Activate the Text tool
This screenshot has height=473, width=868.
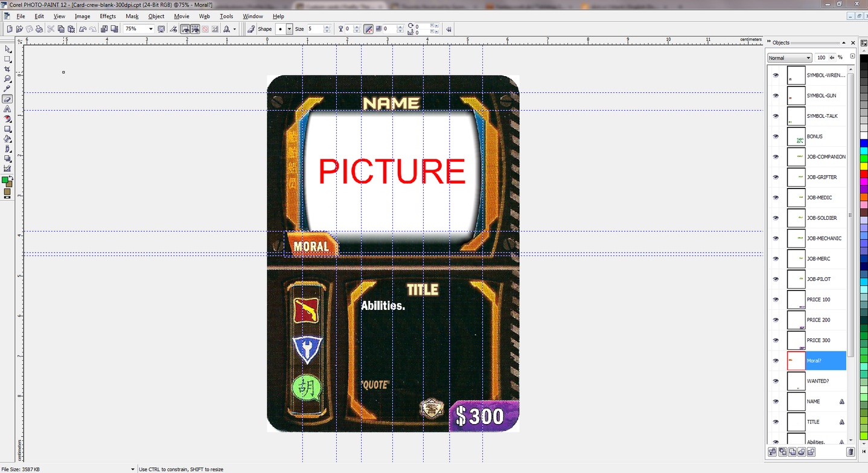point(7,109)
